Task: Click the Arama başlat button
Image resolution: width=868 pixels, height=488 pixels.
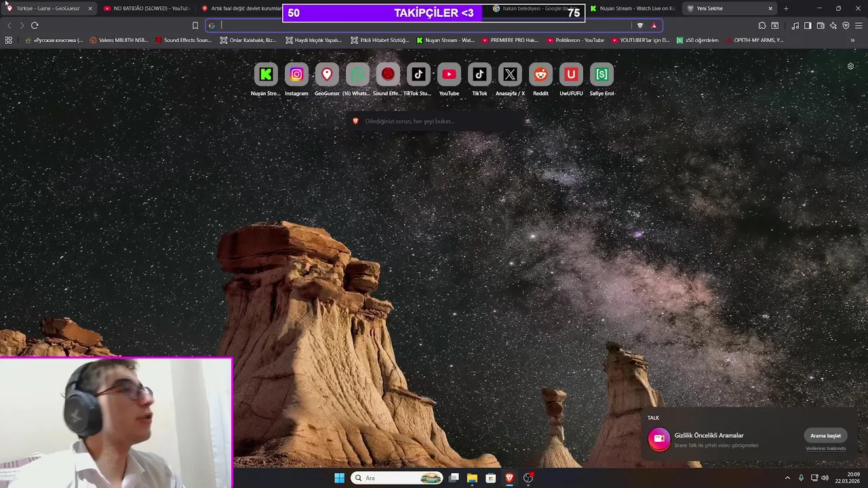Action: point(825,436)
